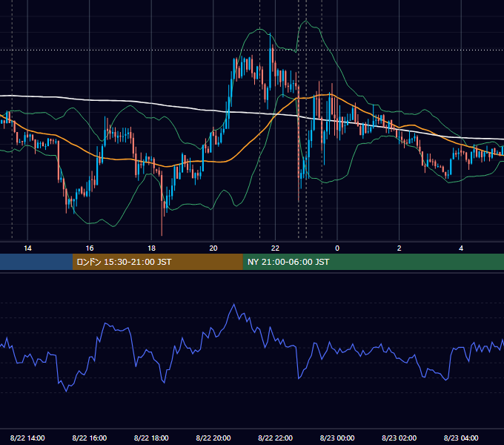The image size is (504, 445).
Task: Click the NY 21:00-06:00 JST session bar
Action: 373,262
